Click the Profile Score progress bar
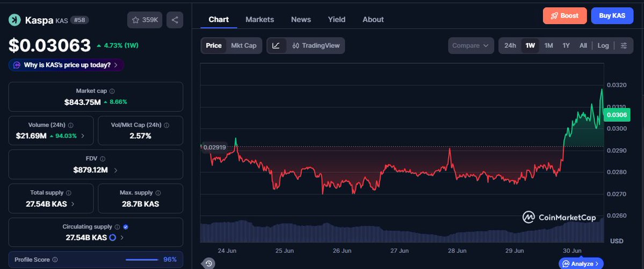 click(x=142, y=259)
